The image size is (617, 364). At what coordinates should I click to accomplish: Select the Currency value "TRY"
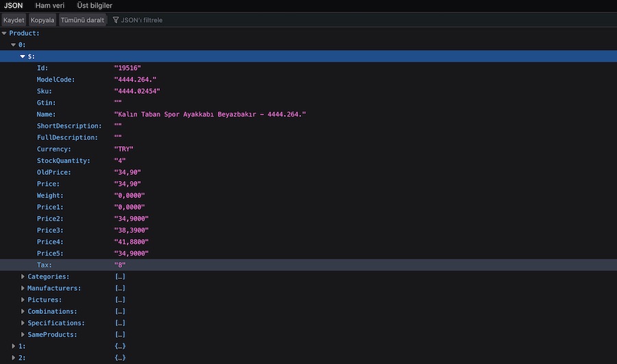pyautogui.click(x=123, y=149)
